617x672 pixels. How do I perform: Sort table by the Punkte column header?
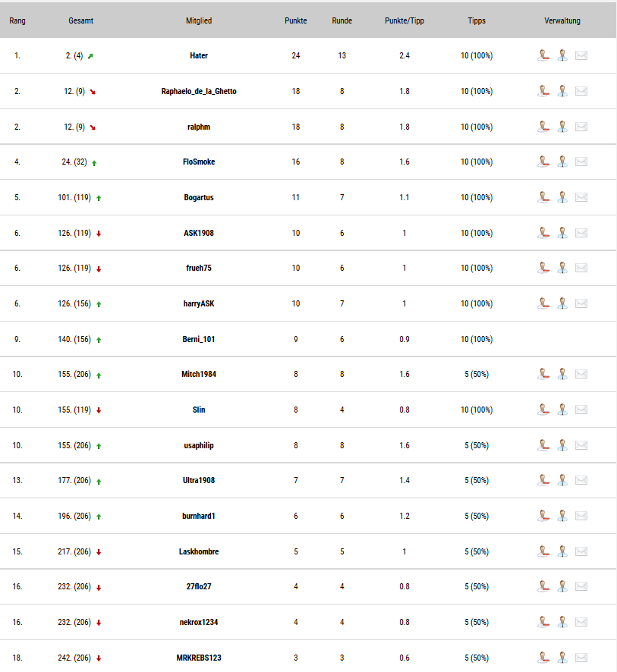click(x=295, y=20)
